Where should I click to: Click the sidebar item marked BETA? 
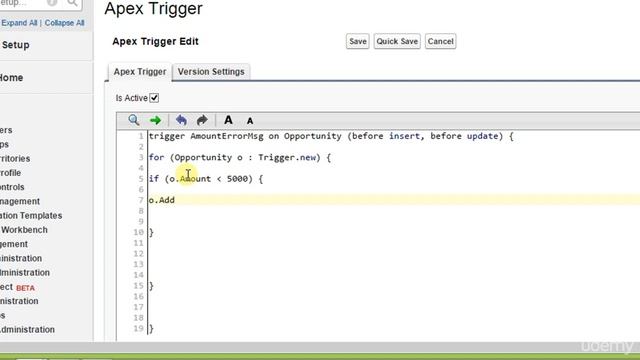(x=17, y=287)
